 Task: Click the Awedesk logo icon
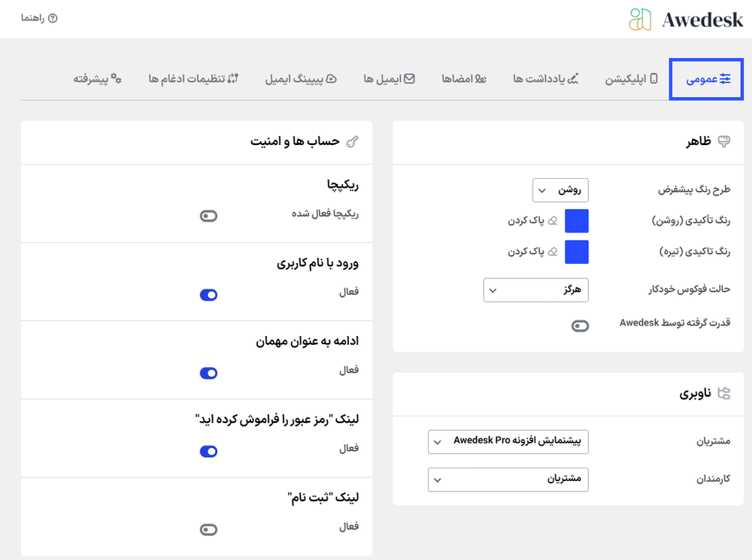click(x=640, y=20)
